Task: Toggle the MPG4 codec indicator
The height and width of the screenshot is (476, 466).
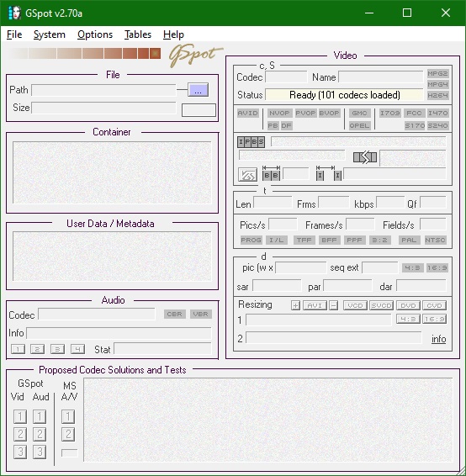Action: [437, 84]
